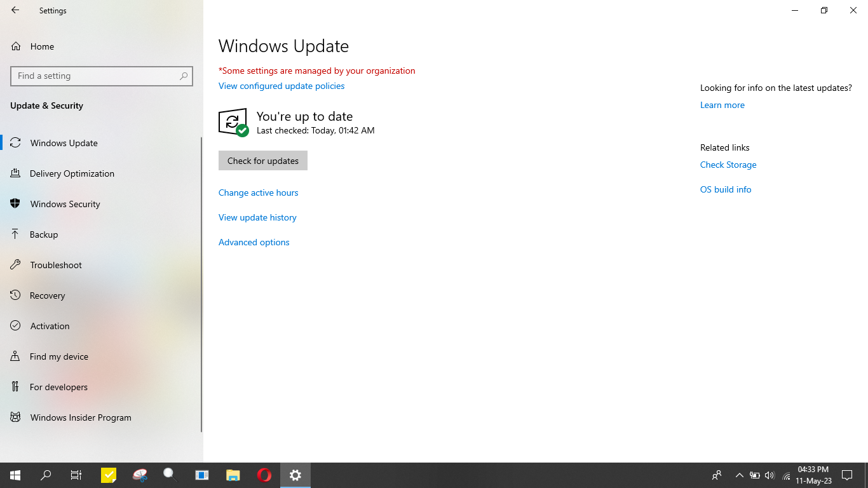Click the Check for updates button
The image size is (868, 488).
tap(263, 161)
